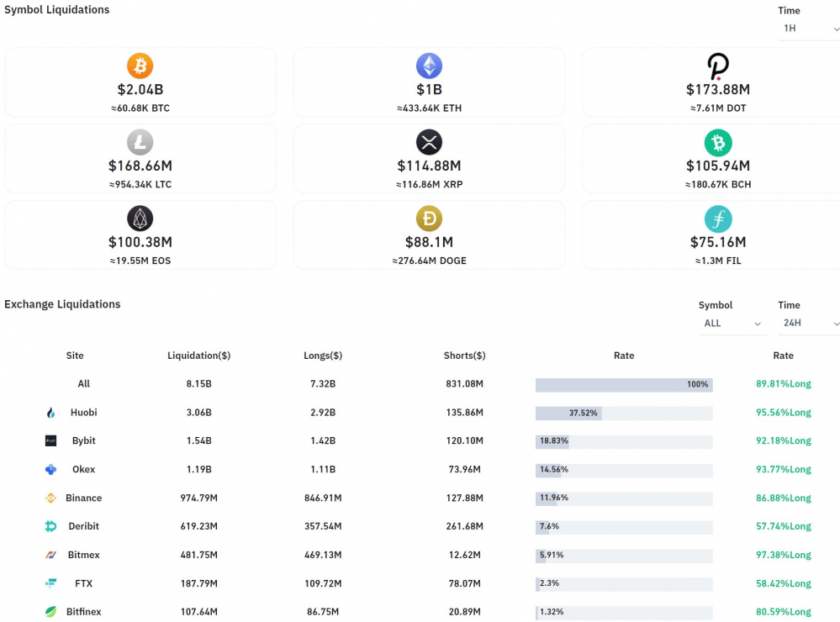840x622 pixels.
Task: Click the EOS logo icon
Action: pyautogui.click(x=140, y=219)
